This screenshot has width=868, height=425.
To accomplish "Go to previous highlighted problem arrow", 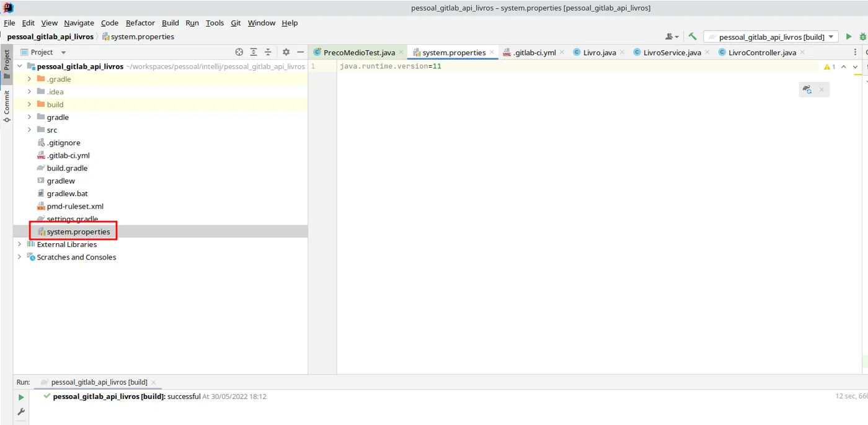I will pyautogui.click(x=844, y=66).
